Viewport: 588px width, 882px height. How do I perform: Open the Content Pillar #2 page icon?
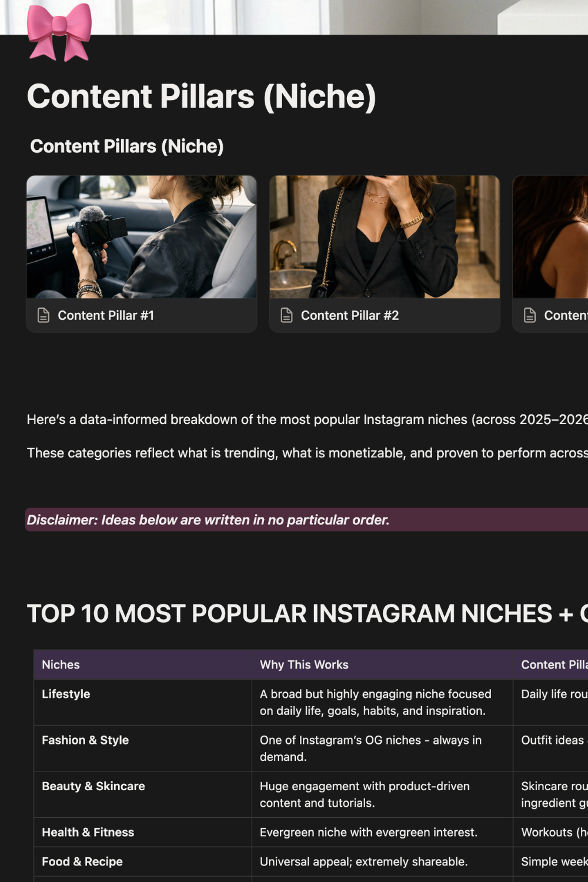[x=286, y=315]
